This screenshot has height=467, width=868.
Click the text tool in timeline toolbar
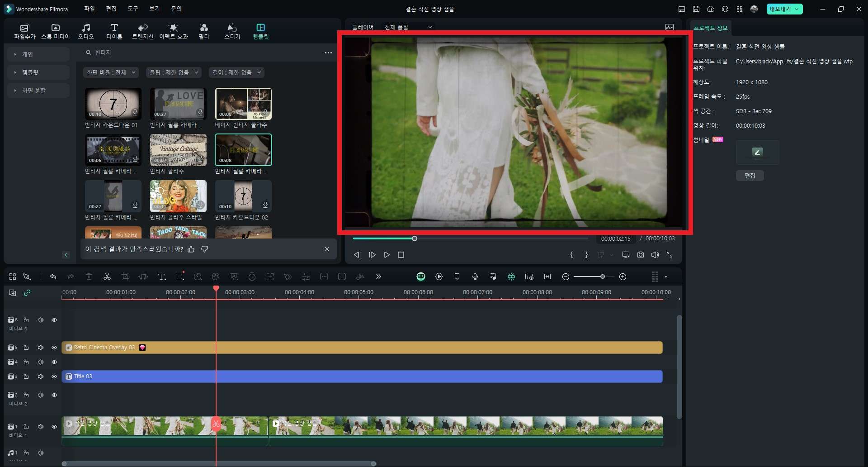pos(161,276)
